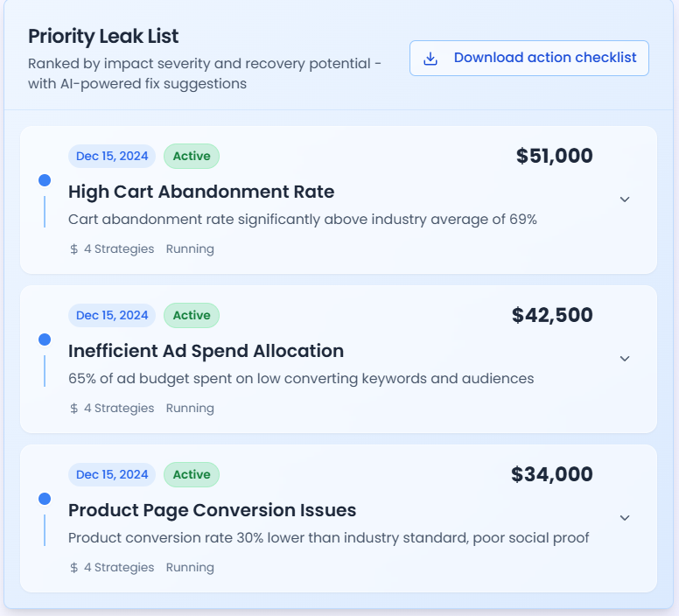Click dollar icon under Inefficient Ad Spend
This screenshot has width=679, height=616.
pos(74,409)
